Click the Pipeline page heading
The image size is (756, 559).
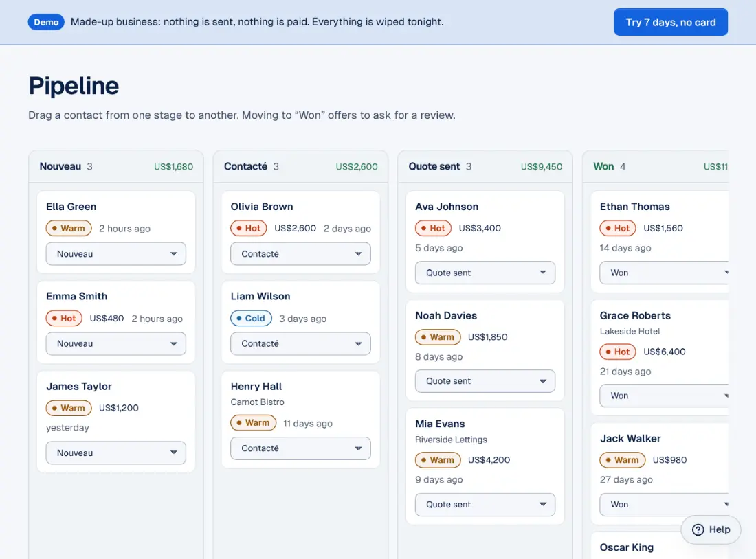[x=74, y=86]
